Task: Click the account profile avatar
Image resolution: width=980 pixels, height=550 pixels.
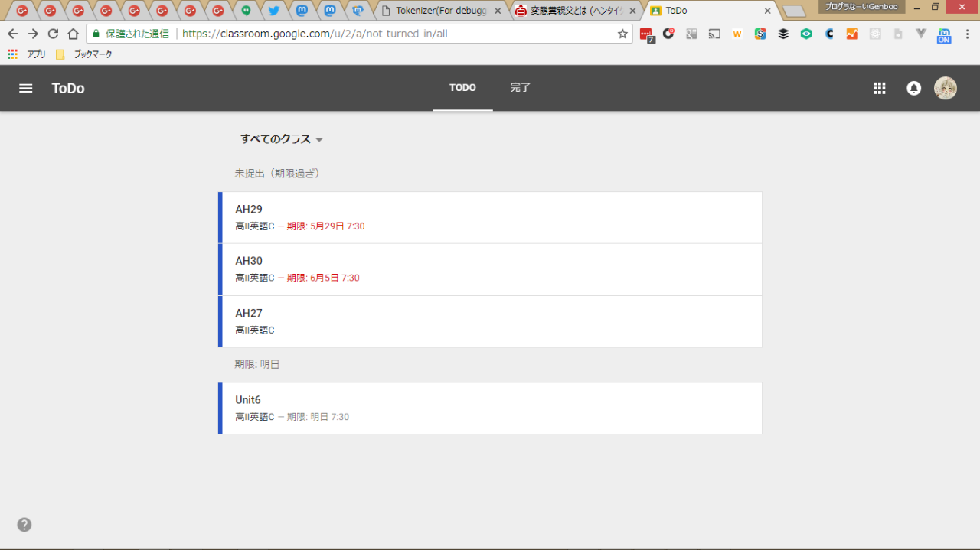Action: point(946,88)
